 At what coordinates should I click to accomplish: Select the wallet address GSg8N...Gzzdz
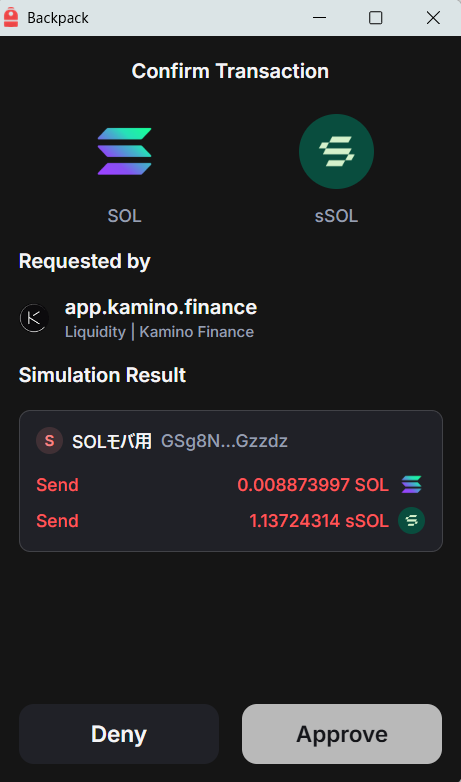[224, 441]
